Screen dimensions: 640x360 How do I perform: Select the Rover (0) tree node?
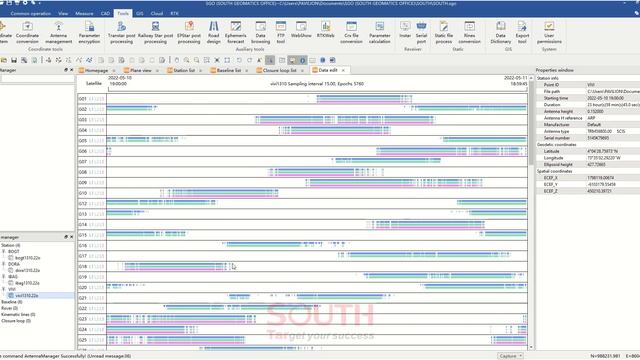coord(9,308)
